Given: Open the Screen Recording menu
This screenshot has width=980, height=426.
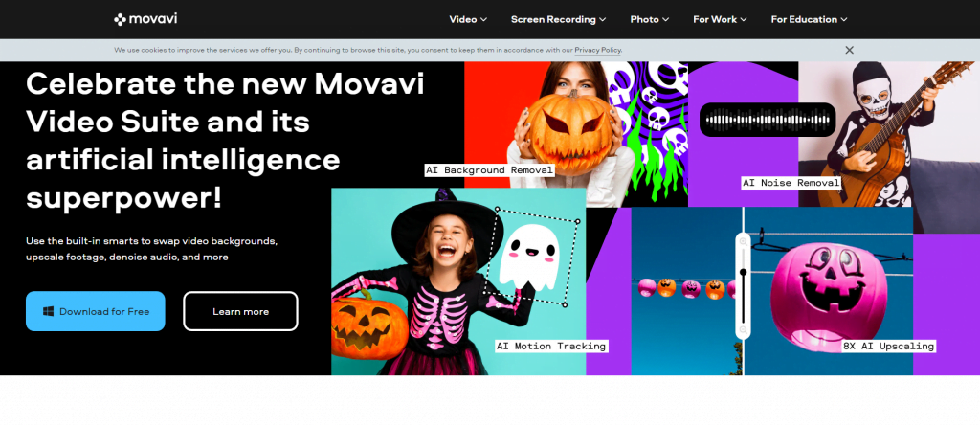Looking at the screenshot, I should click(x=558, y=19).
